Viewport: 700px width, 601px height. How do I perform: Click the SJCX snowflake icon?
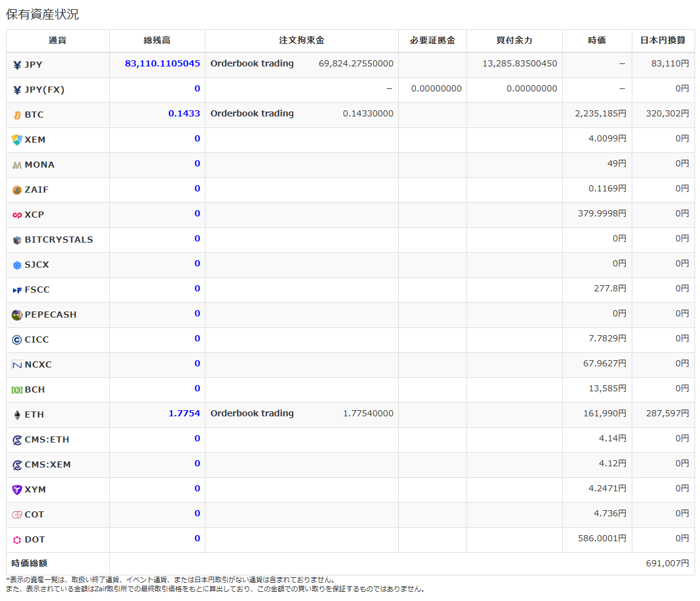tap(17, 265)
